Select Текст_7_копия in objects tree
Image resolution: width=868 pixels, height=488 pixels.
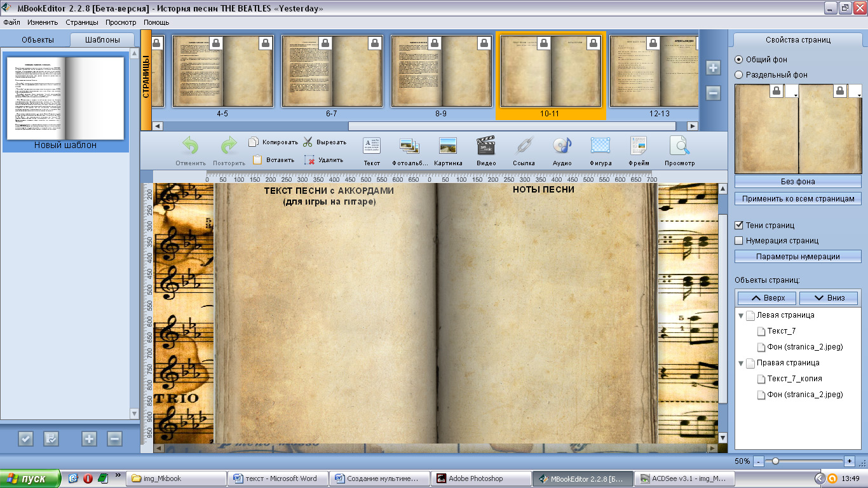point(794,379)
